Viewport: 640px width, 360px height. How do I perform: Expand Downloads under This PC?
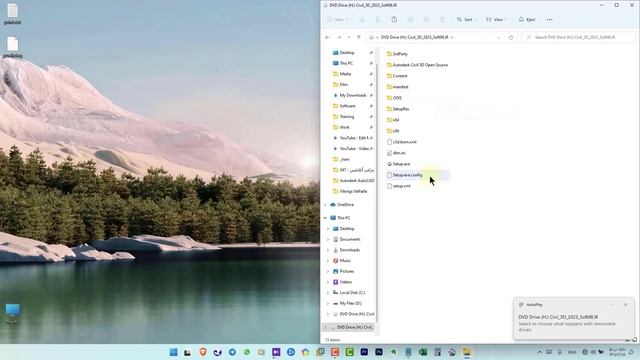328,250
